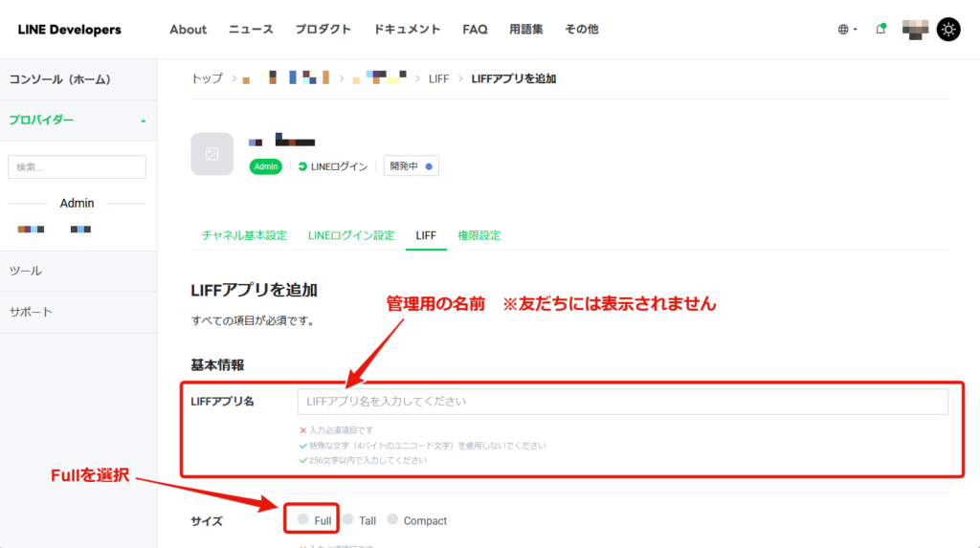Open the user profile avatar
The image size is (980, 548).
pyautogui.click(x=915, y=30)
